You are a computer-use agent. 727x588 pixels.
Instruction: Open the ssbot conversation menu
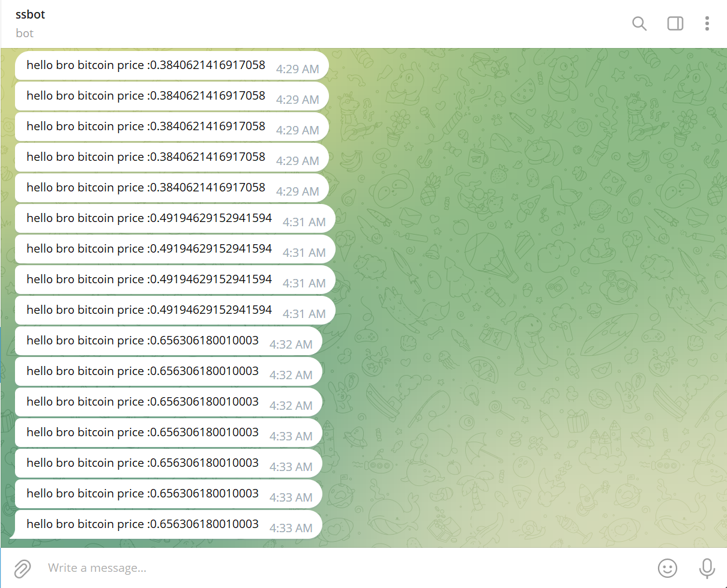point(707,23)
